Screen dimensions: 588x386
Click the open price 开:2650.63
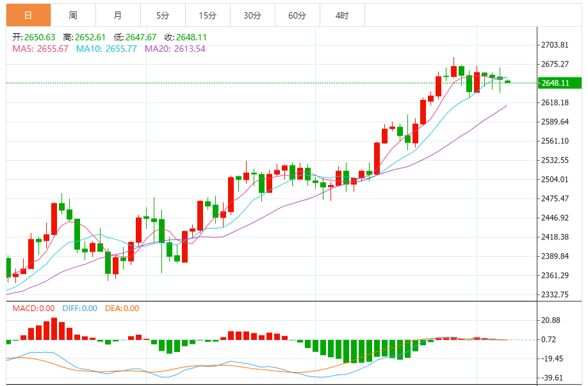pyautogui.click(x=34, y=37)
